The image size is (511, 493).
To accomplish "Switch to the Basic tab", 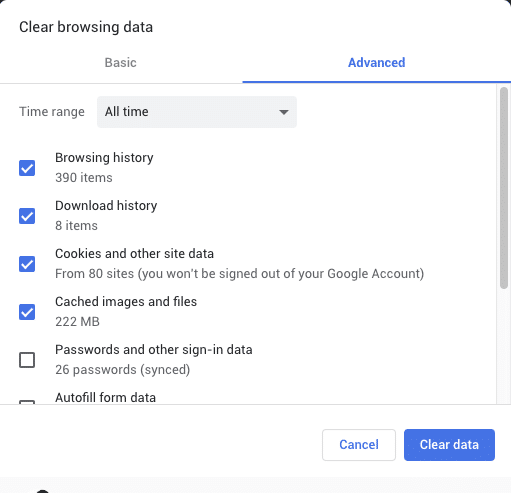I will [121, 63].
